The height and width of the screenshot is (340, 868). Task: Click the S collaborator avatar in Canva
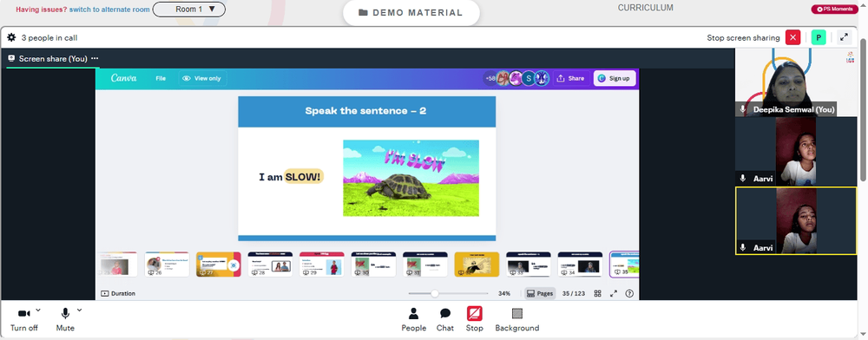[x=529, y=79]
